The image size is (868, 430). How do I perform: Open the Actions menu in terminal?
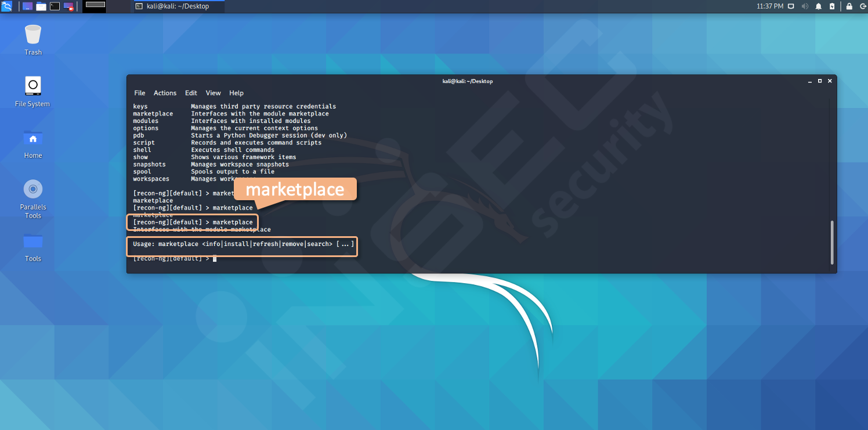click(x=165, y=93)
